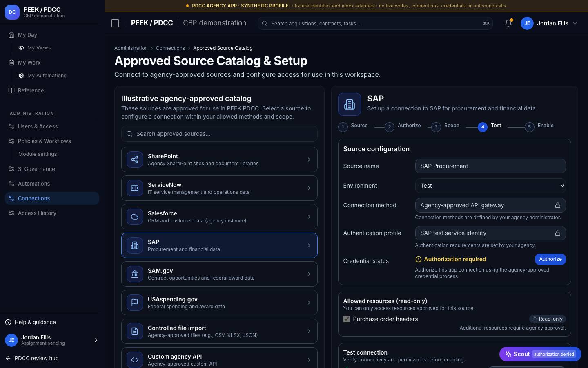Go to wizard step 3 Scope

[x=445, y=126]
